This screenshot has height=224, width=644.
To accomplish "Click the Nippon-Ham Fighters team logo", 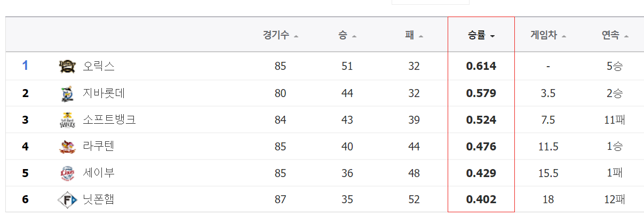I will point(68,199).
